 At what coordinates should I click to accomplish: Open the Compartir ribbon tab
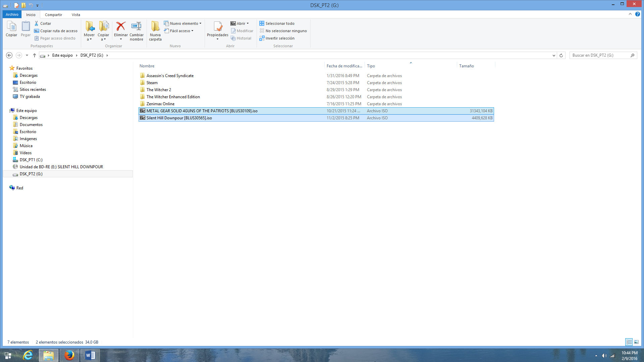(x=53, y=15)
